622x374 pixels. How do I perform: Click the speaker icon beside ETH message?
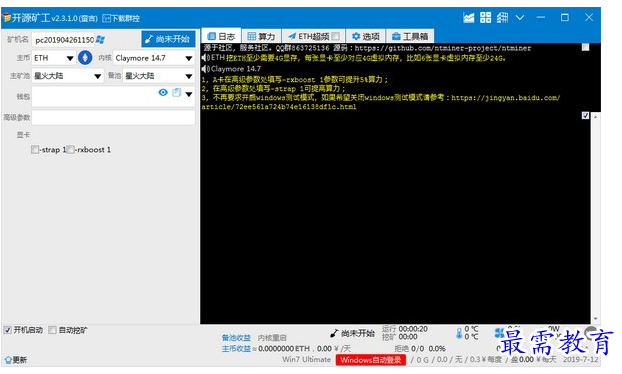pos(205,58)
